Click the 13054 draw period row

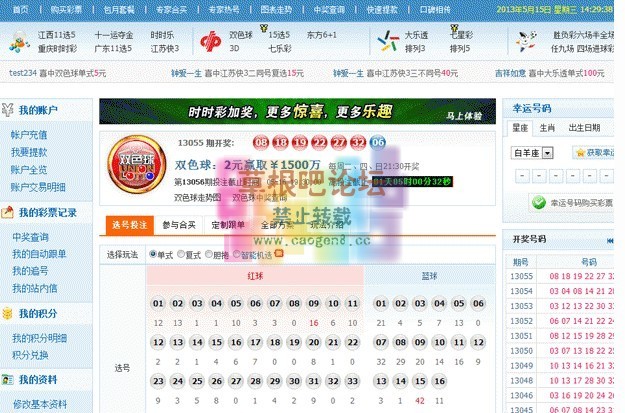[x=560, y=291]
